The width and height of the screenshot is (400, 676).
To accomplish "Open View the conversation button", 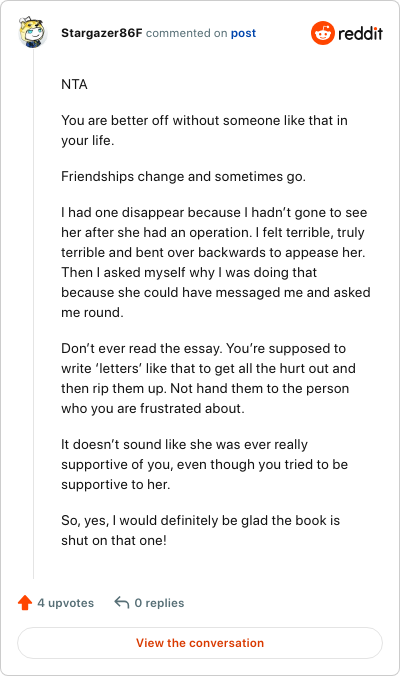I will click(x=200, y=643).
